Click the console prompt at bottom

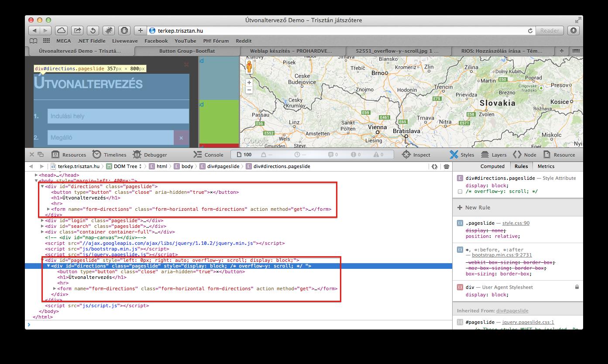pyautogui.click(x=238, y=325)
